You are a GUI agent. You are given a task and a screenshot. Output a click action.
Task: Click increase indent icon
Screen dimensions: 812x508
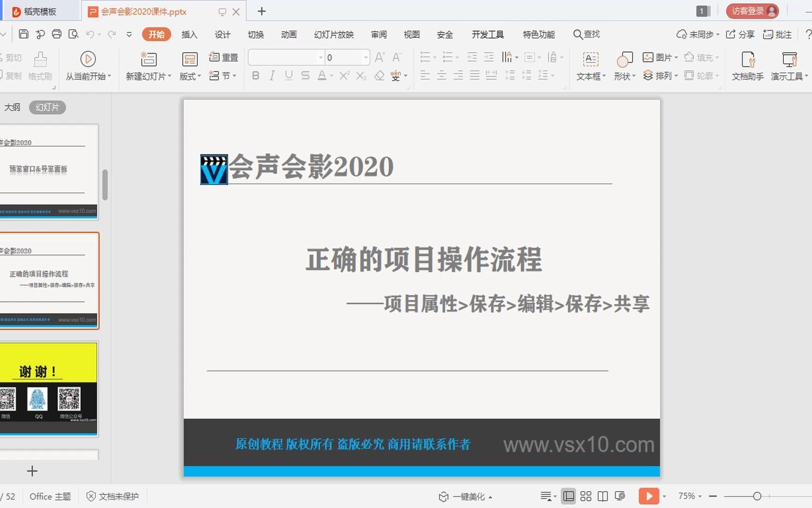tap(489, 57)
